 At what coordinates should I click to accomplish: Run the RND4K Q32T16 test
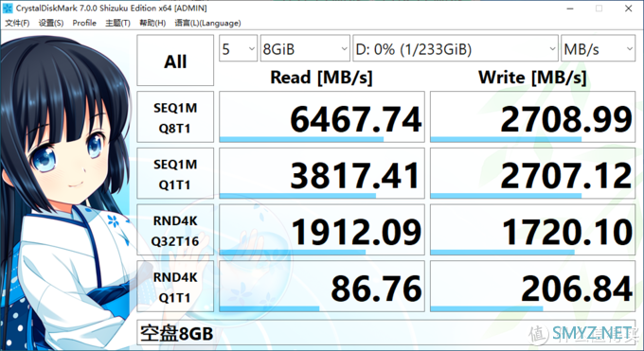175,230
